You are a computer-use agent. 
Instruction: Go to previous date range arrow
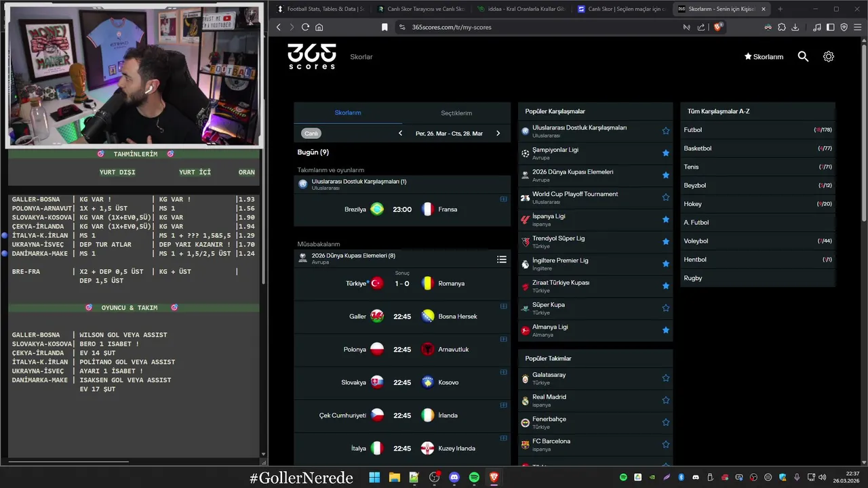point(400,134)
